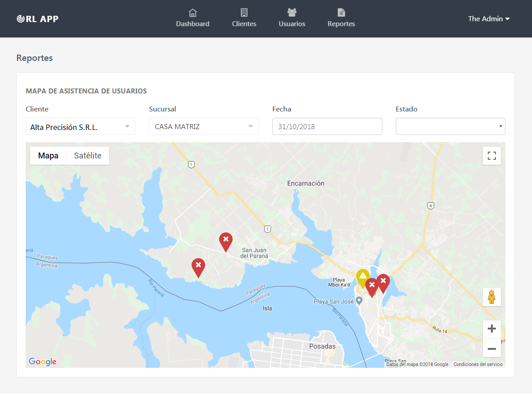Click the Street View pegman icon
The image size is (532, 394).
click(x=491, y=297)
